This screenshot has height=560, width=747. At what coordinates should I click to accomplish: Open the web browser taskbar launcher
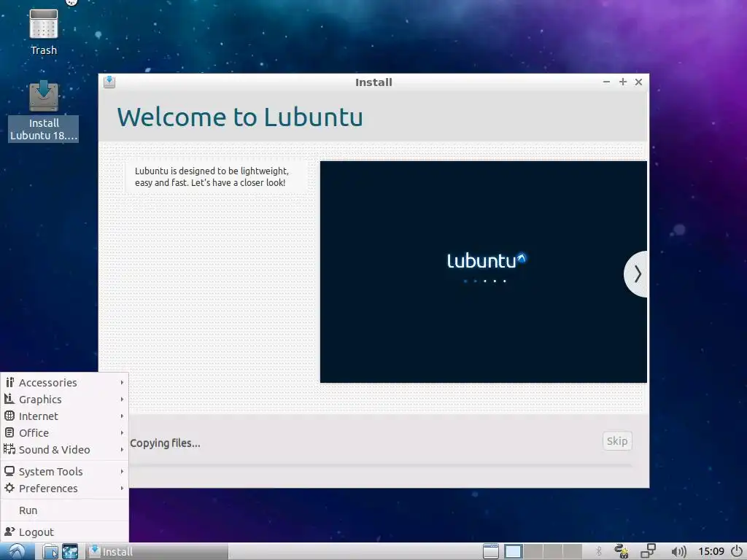70,551
